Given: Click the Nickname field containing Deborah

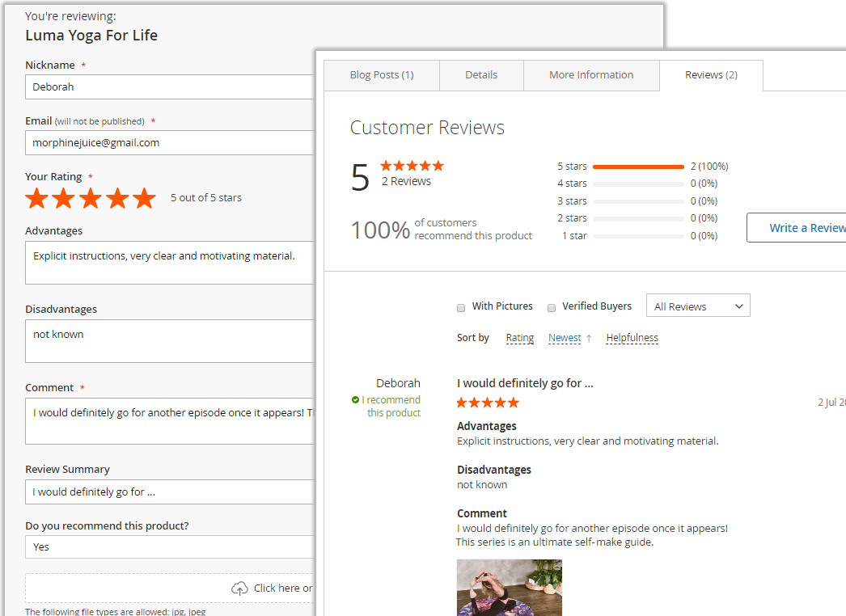Looking at the screenshot, I should pyautogui.click(x=169, y=86).
